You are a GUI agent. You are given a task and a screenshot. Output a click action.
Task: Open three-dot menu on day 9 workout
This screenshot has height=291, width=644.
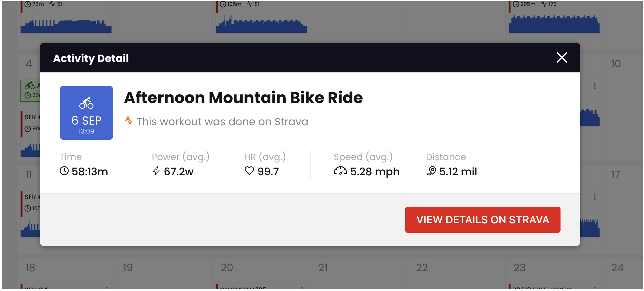point(595,86)
